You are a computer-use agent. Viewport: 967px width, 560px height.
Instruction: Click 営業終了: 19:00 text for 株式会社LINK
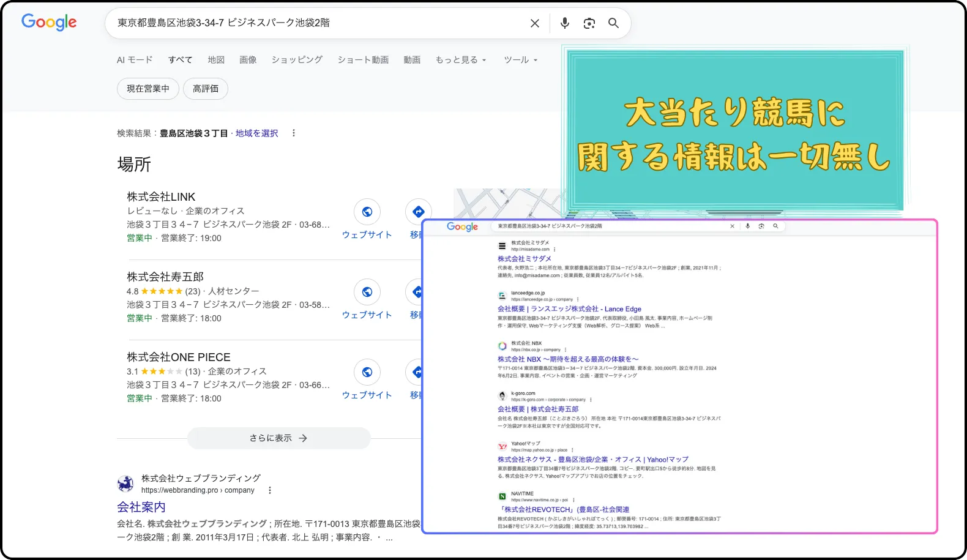tap(191, 238)
